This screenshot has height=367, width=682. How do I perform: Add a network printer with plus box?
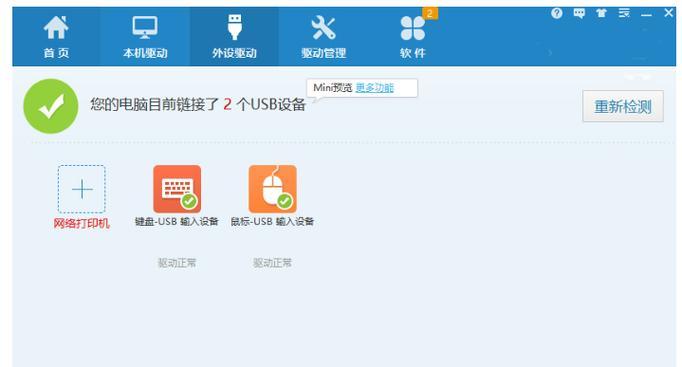click(82, 189)
